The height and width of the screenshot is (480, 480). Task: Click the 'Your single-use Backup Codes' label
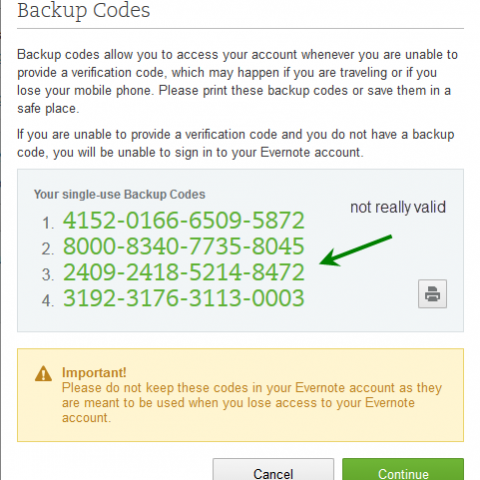120,194
